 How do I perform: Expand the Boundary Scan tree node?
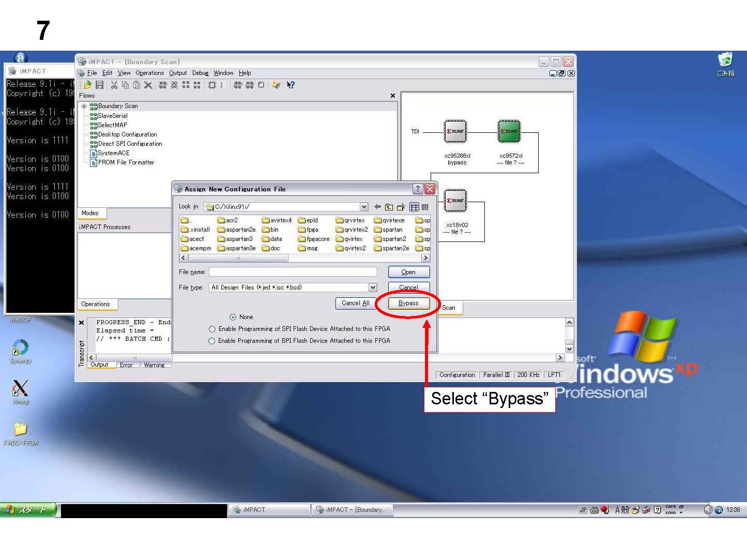tap(84, 106)
